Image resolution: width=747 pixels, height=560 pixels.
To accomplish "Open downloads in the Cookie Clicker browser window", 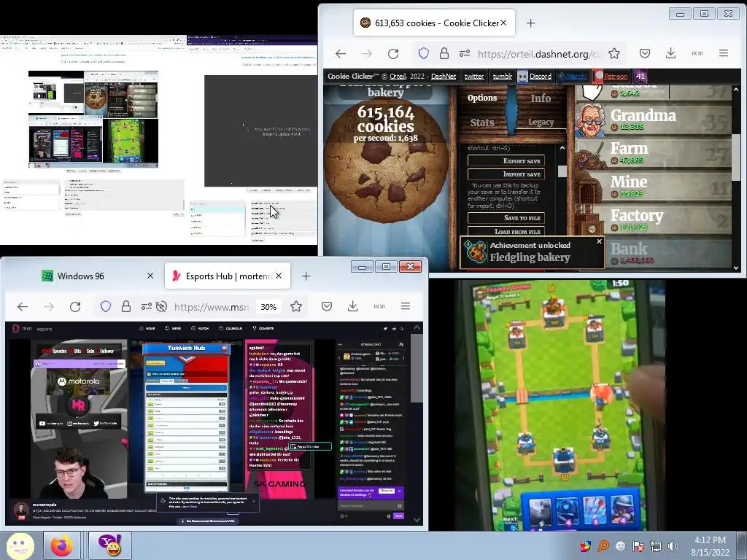I will pos(671,53).
